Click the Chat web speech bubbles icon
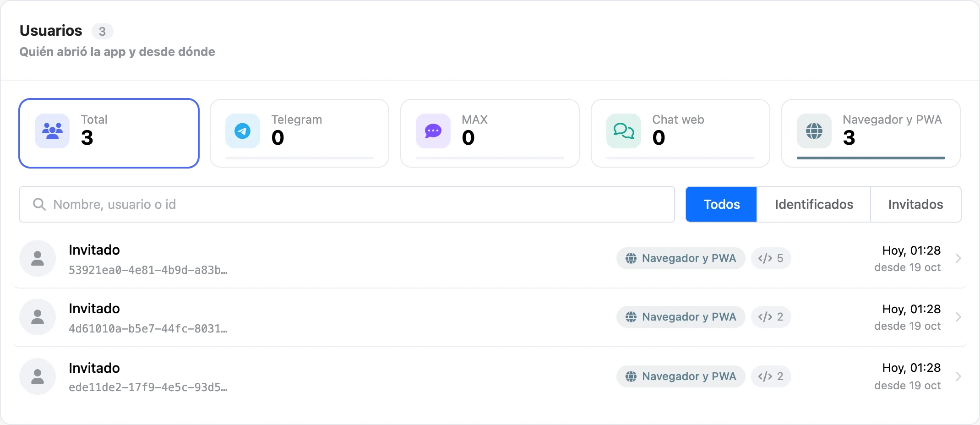This screenshot has height=425, width=980. 624,131
